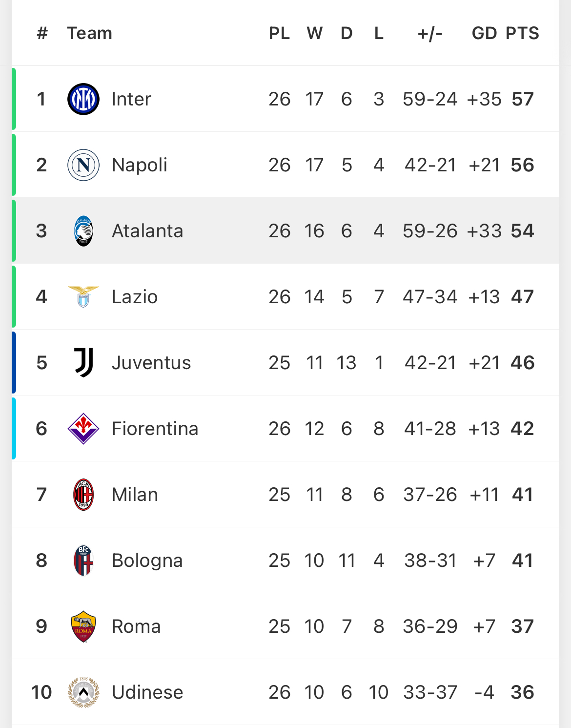Screen dimensions: 571x728
Task: Select Inter's 57 points value
Action: click(523, 99)
